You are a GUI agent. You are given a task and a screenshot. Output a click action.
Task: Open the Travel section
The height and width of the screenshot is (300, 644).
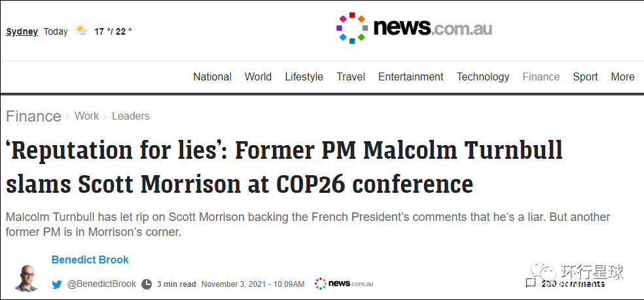[351, 76]
